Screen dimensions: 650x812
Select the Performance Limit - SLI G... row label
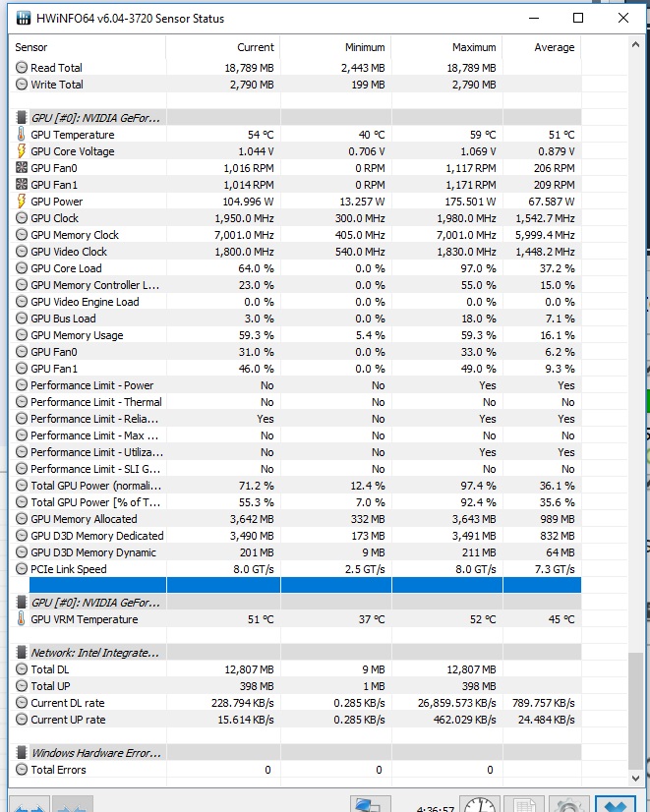pyautogui.click(x=95, y=469)
